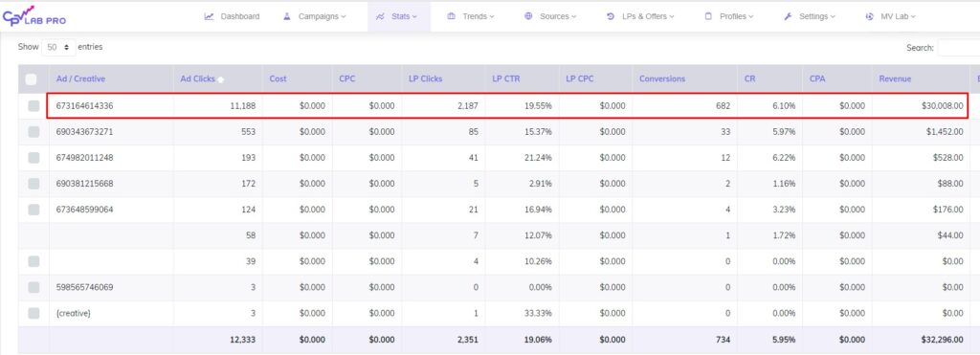
Task: Click creative ID 598565746069
Action: click(x=85, y=287)
